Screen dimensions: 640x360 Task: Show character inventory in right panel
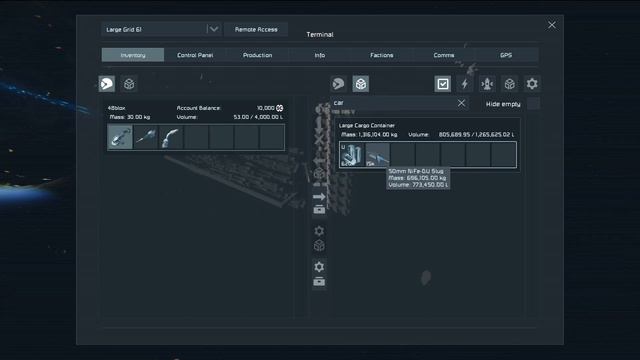point(338,84)
